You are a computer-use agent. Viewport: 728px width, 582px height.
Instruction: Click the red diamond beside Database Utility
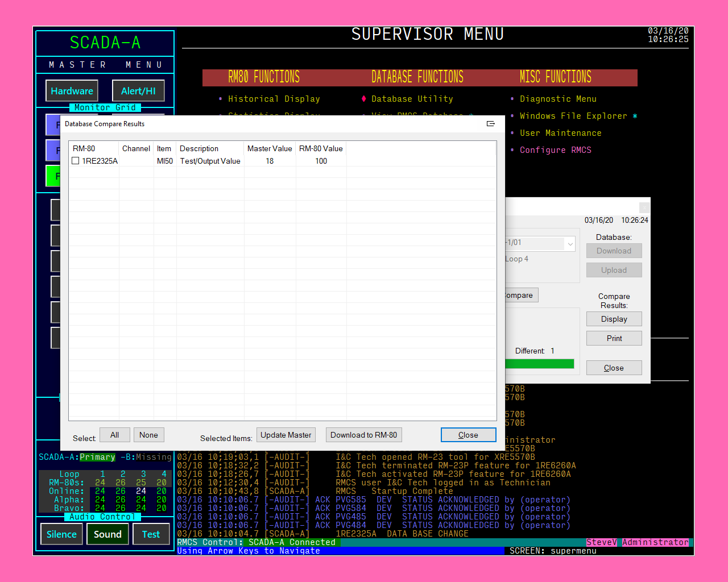click(364, 99)
